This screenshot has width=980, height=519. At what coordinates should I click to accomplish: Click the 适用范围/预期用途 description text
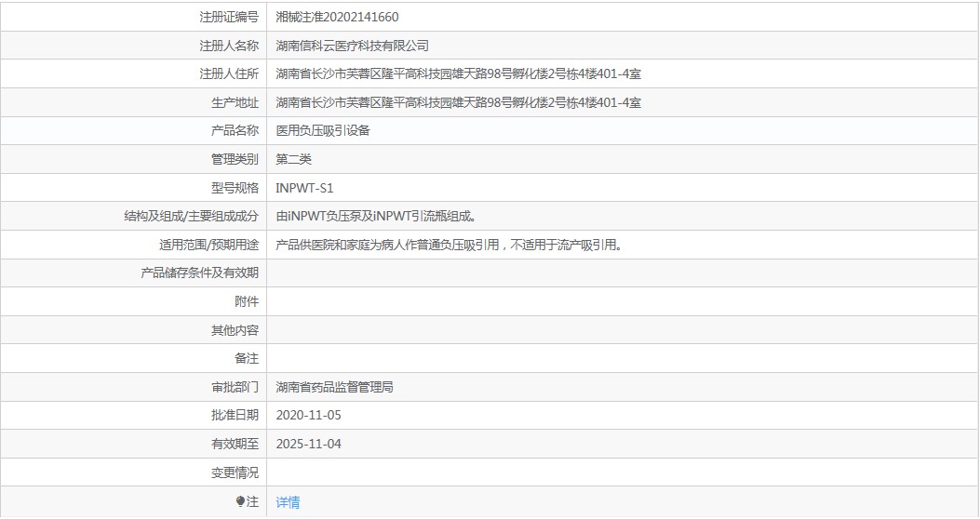448,246
